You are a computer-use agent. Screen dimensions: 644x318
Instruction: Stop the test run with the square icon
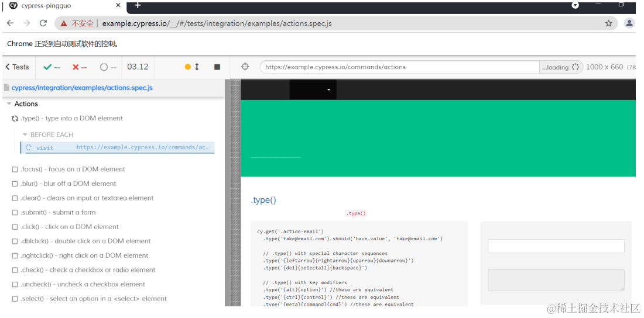217,67
